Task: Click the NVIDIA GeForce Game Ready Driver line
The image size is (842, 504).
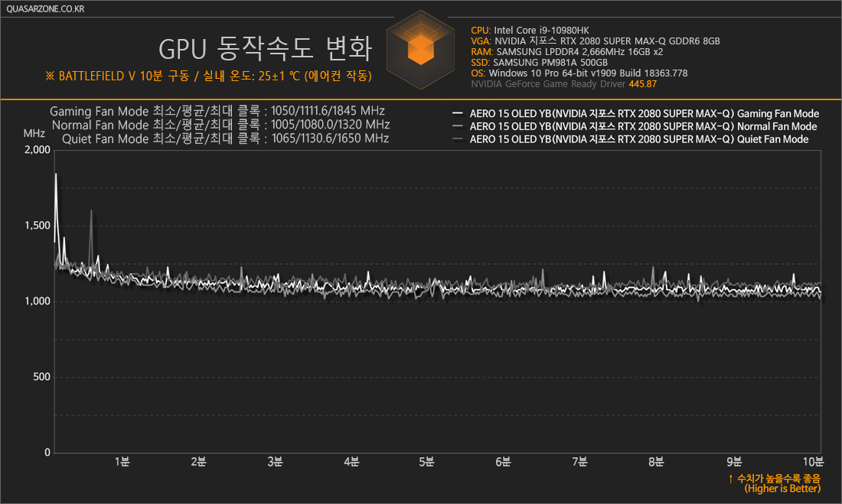Action: click(564, 84)
